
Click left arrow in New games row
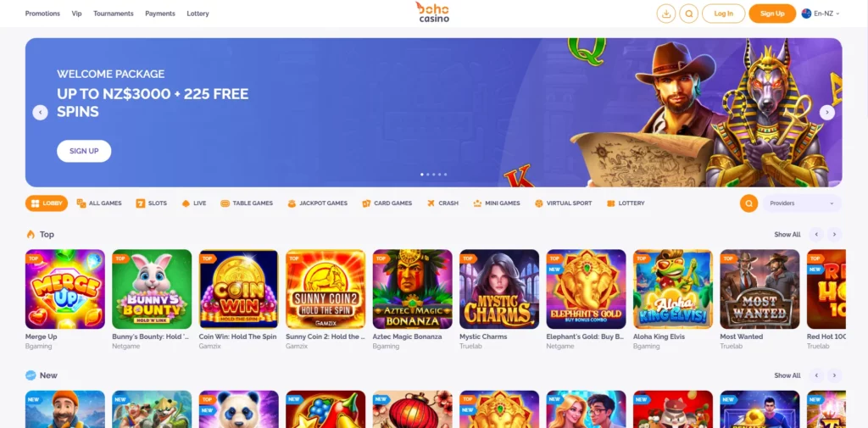click(816, 375)
